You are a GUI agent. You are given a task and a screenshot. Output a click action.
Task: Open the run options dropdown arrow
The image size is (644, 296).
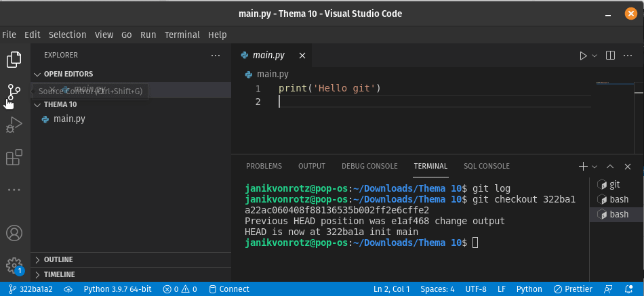(x=594, y=56)
